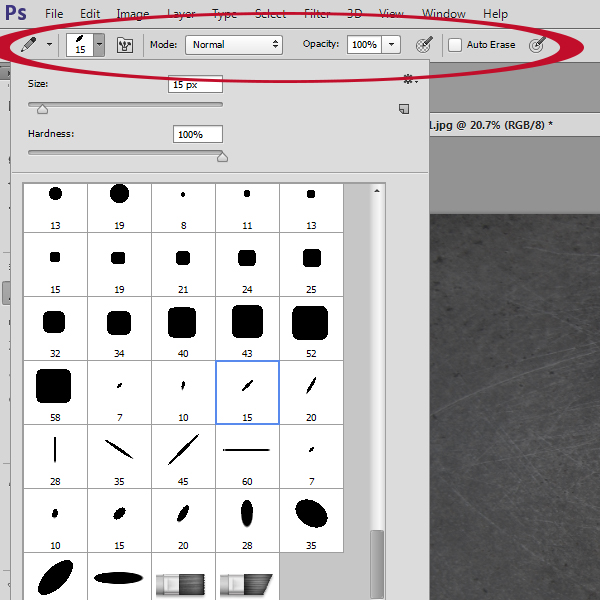Viewport: 600px width, 600px height.
Task: Open the Brush Preset picker arrow
Action: 98,45
